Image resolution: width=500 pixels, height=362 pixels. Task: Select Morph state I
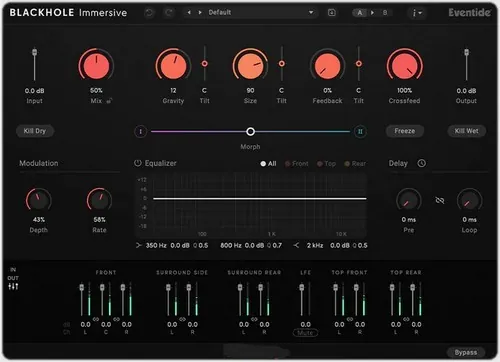click(141, 131)
